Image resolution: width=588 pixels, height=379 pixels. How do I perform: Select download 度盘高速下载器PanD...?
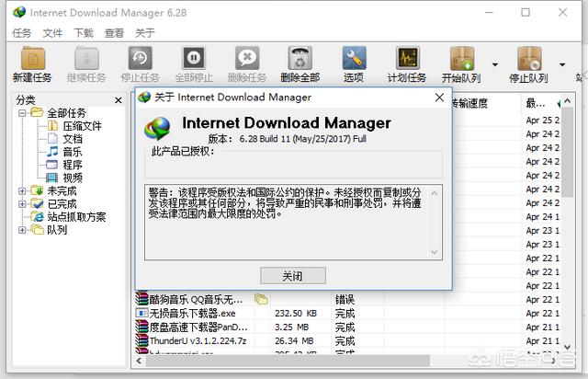(x=198, y=327)
